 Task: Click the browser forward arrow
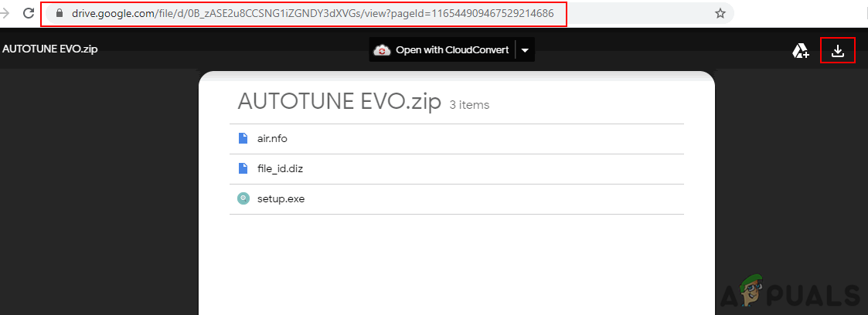tap(5, 14)
